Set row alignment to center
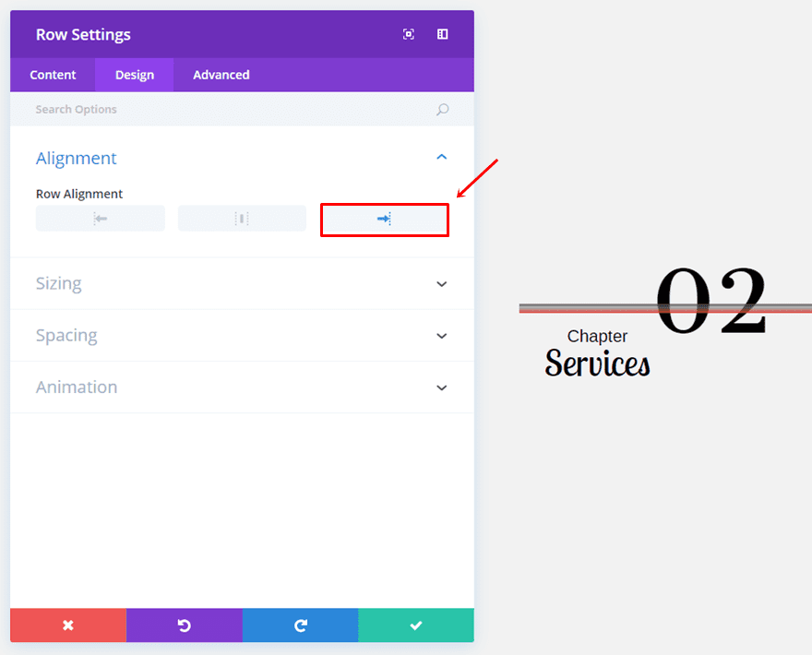The image size is (812, 655). point(242,219)
